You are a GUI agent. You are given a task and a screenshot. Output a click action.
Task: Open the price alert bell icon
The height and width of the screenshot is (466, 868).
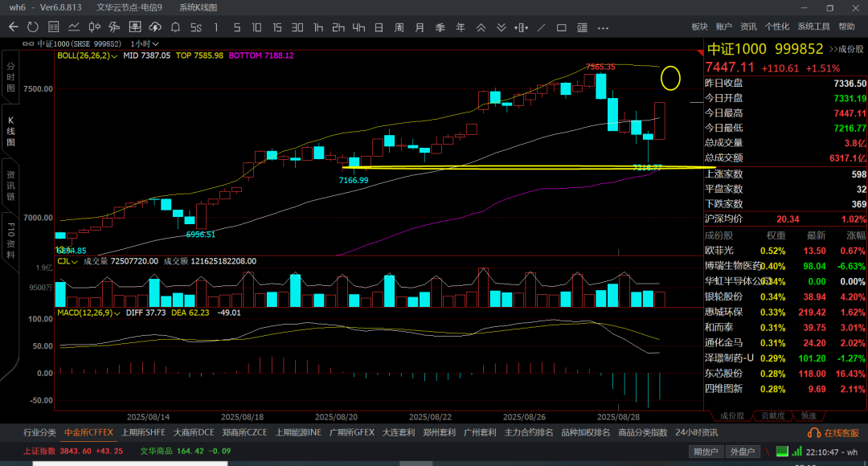[x=175, y=27]
